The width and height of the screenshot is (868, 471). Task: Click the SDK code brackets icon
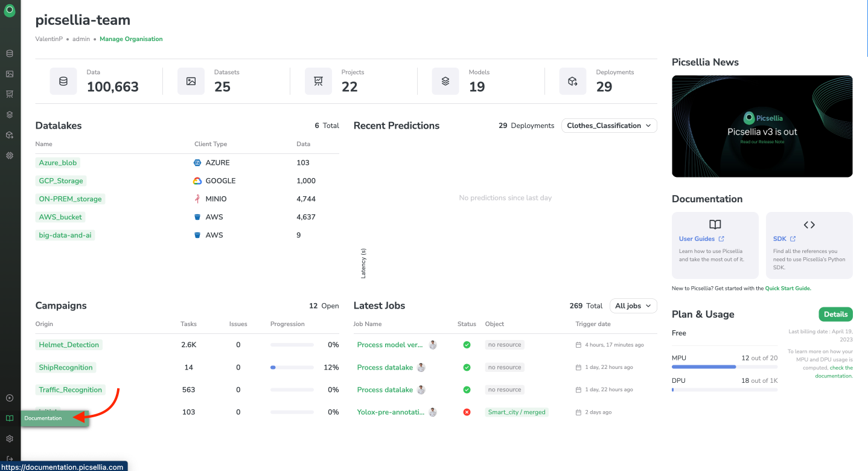(809, 225)
